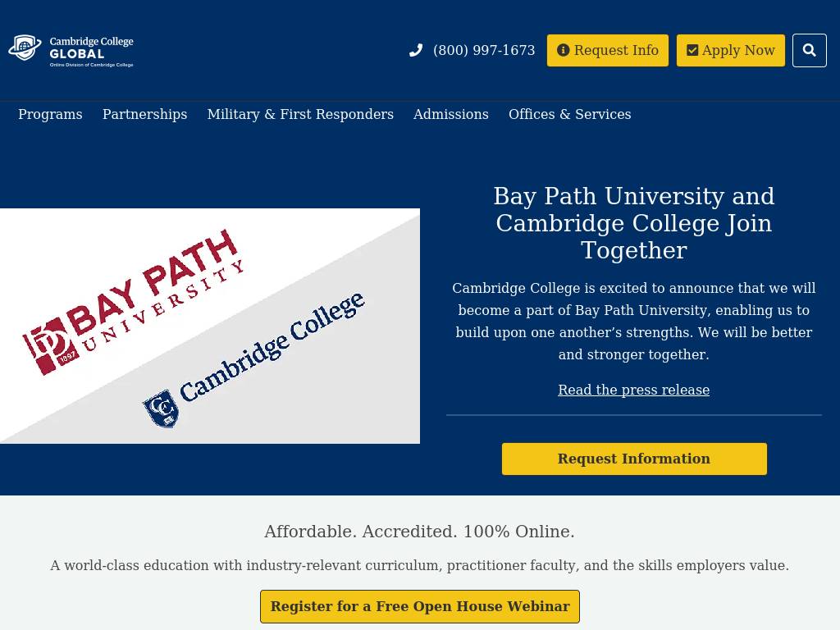
Task: Click the Cambridge College crest in banner
Action: pos(162,408)
